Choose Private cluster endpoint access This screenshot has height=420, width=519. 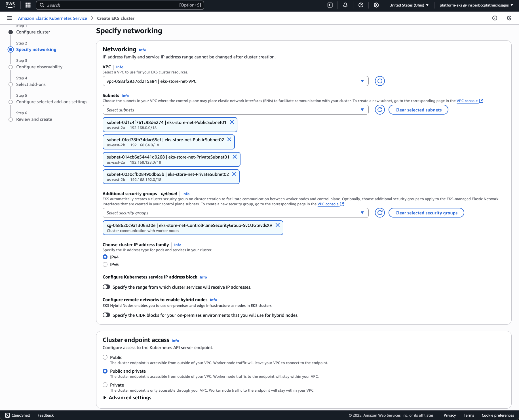105,385
